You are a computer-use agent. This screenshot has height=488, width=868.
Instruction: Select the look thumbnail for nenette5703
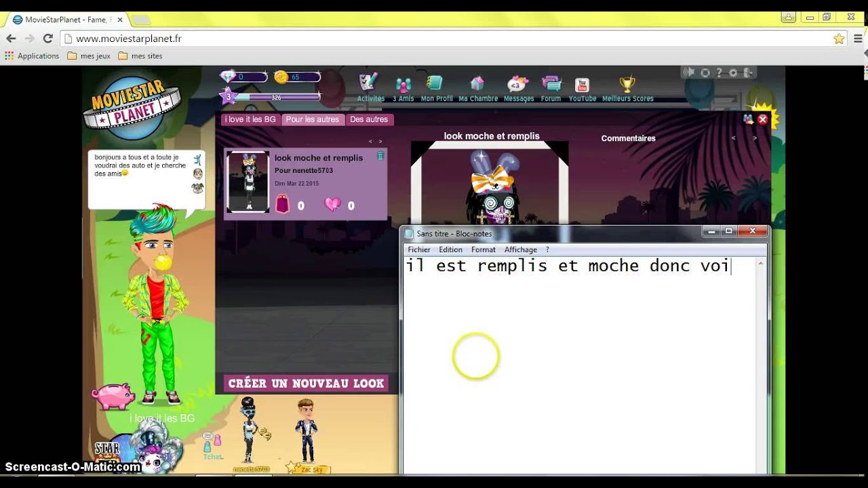pyautogui.click(x=248, y=182)
